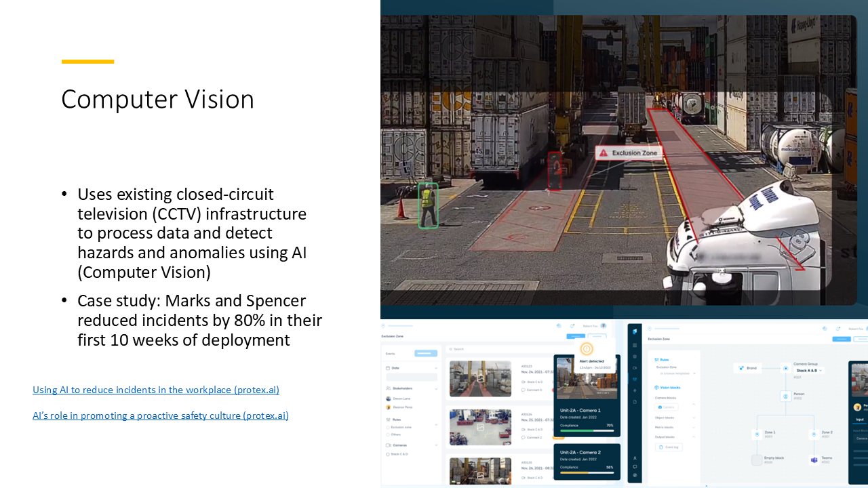868x488 pixels.
Task: Open the 'Using AI to reduce incidents' link
Action: (156, 390)
